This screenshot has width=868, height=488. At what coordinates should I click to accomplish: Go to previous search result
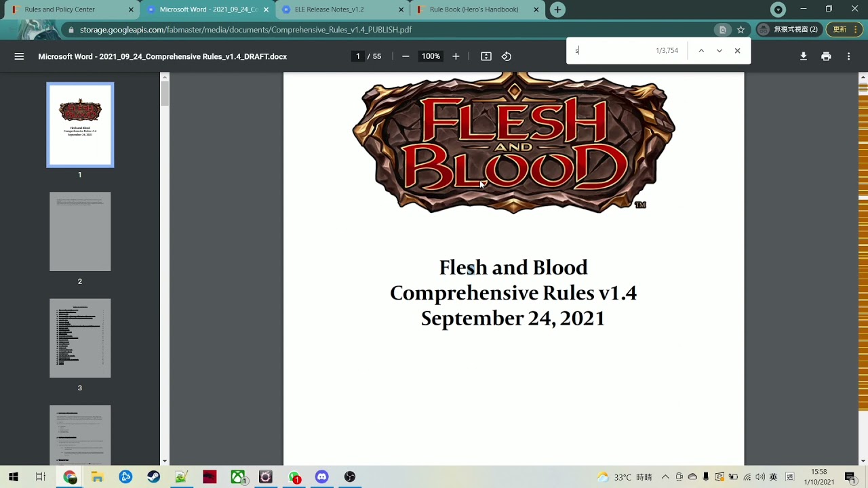701,51
